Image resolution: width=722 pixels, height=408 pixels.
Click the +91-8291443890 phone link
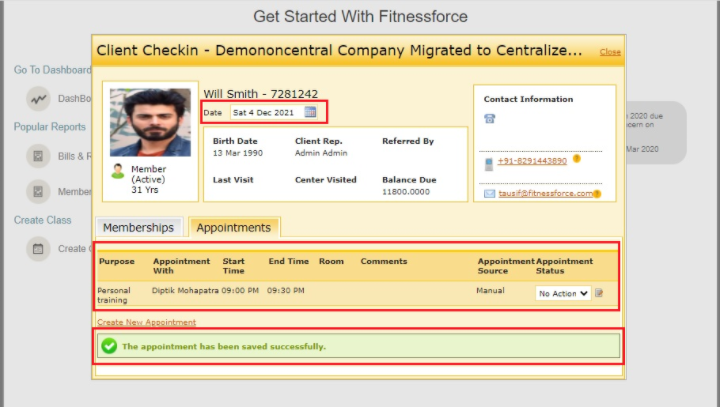[532, 161]
